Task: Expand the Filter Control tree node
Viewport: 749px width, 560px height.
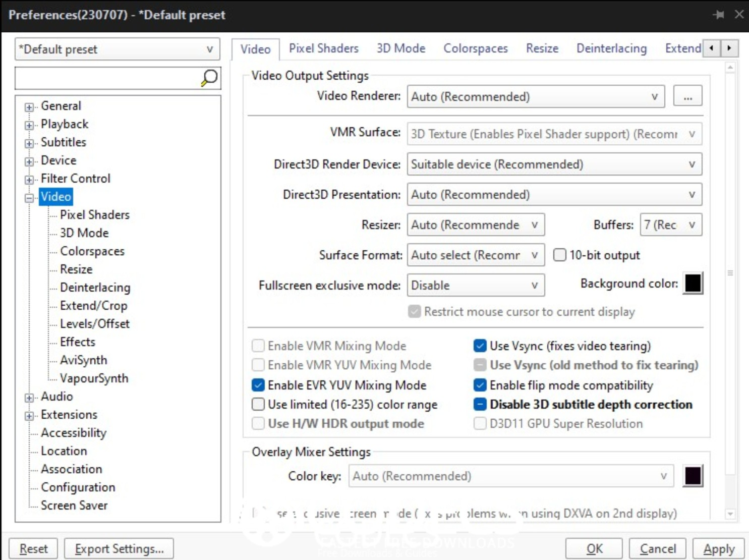Action: pyautogui.click(x=29, y=180)
